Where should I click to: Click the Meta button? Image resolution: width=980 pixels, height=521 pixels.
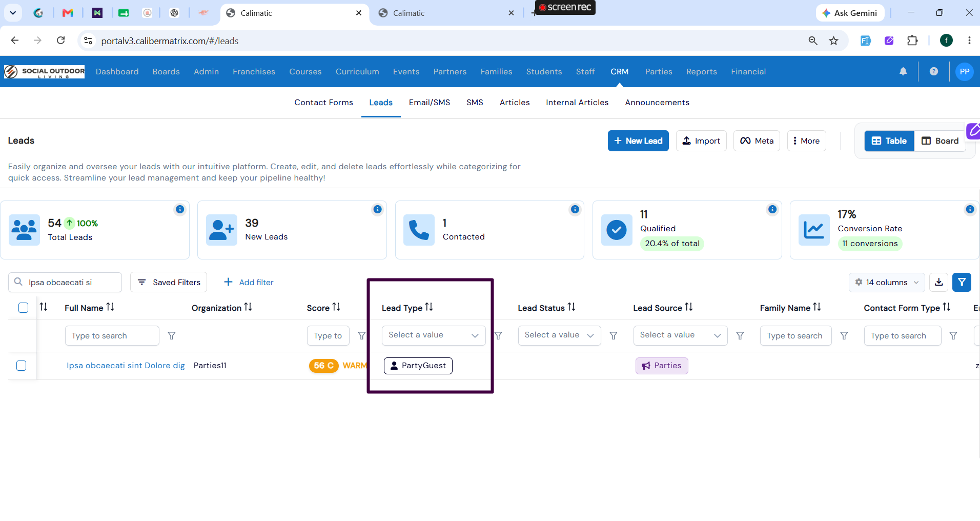757,141
